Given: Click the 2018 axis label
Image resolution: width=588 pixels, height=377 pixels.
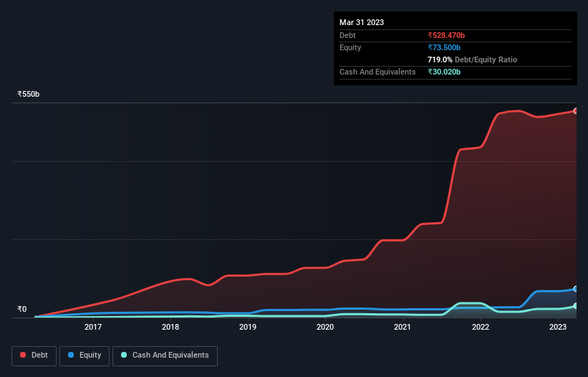Looking at the screenshot, I should pos(170,327).
